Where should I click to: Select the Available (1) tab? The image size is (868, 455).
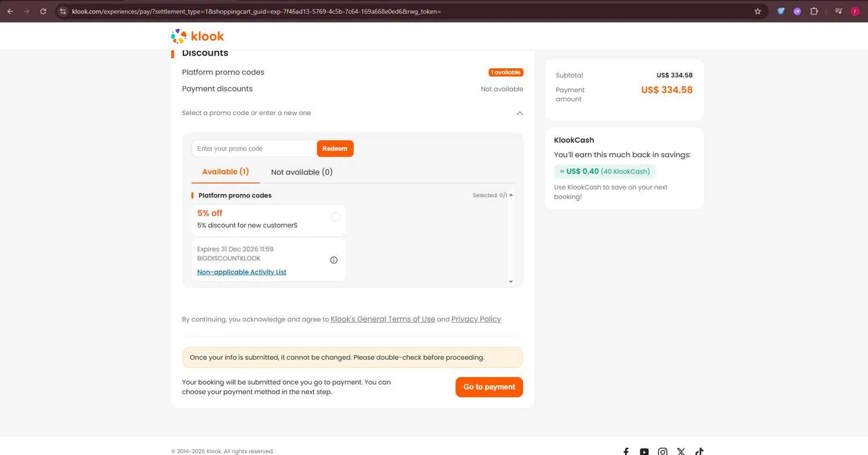225,172
